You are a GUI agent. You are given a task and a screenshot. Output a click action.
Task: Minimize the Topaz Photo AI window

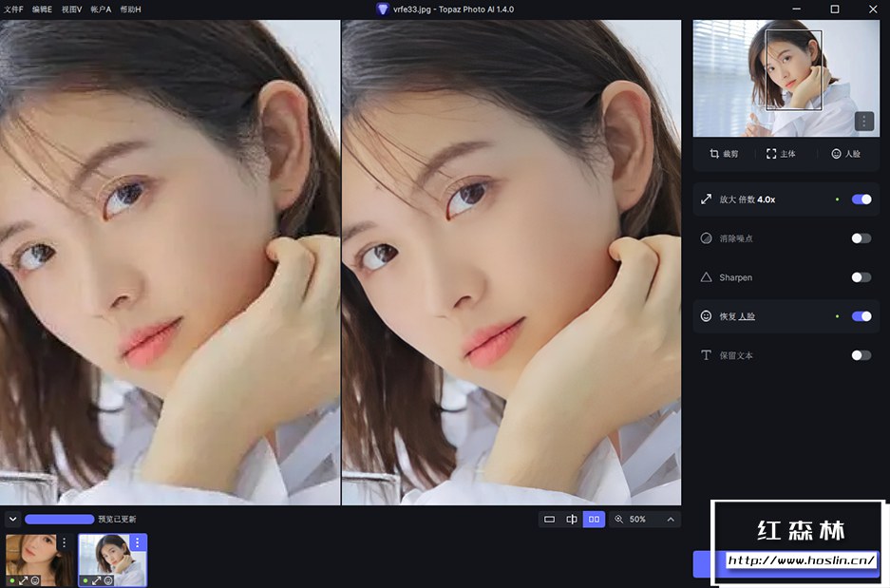(x=796, y=9)
